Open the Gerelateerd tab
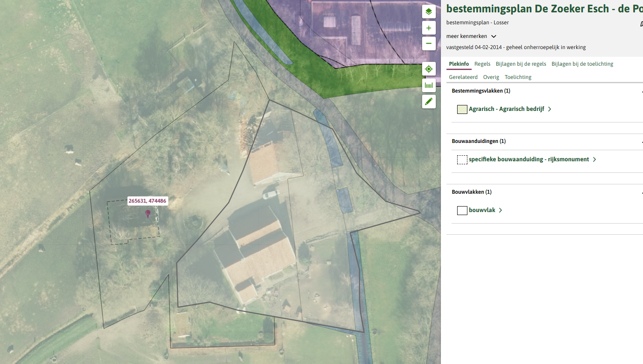Viewport: 643px width, 364px height. click(x=463, y=77)
